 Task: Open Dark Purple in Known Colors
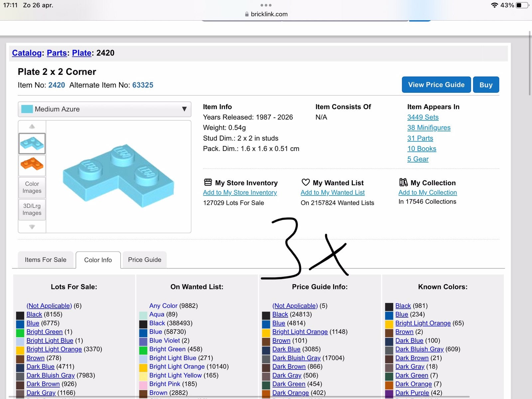[412, 393]
